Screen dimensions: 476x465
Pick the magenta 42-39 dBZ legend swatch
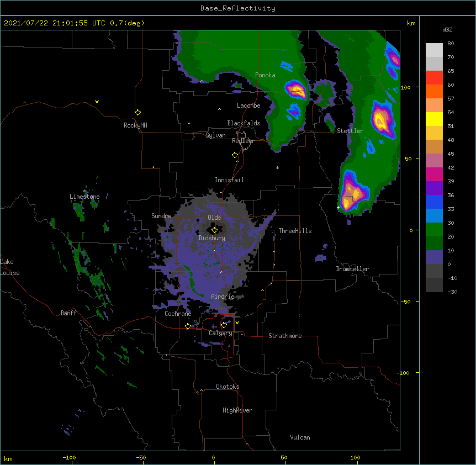pyautogui.click(x=434, y=174)
